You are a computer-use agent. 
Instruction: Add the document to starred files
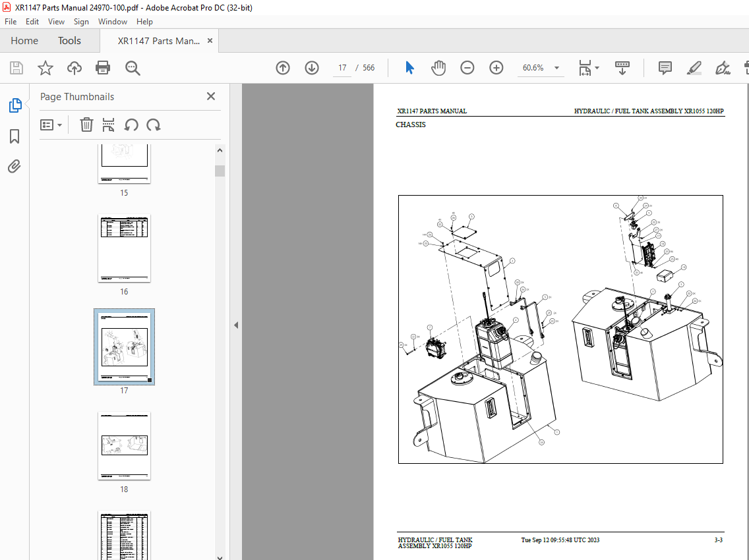(45, 68)
